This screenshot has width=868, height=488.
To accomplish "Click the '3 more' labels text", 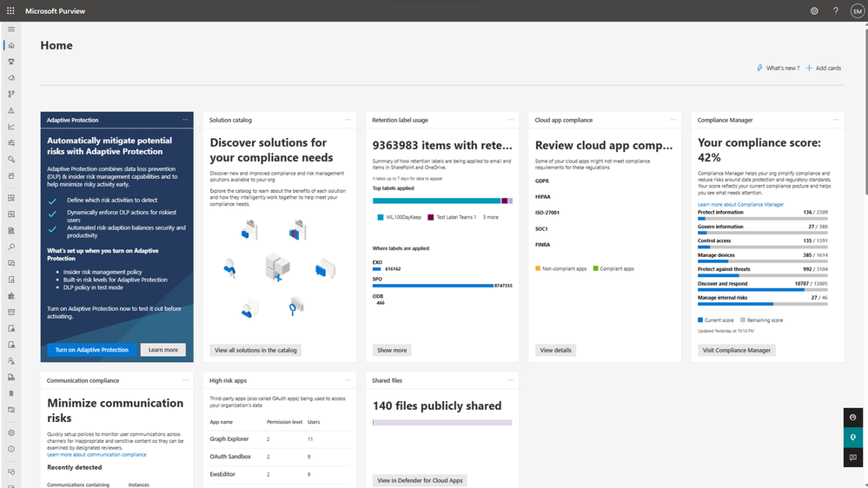I will pyautogui.click(x=490, y=217).
